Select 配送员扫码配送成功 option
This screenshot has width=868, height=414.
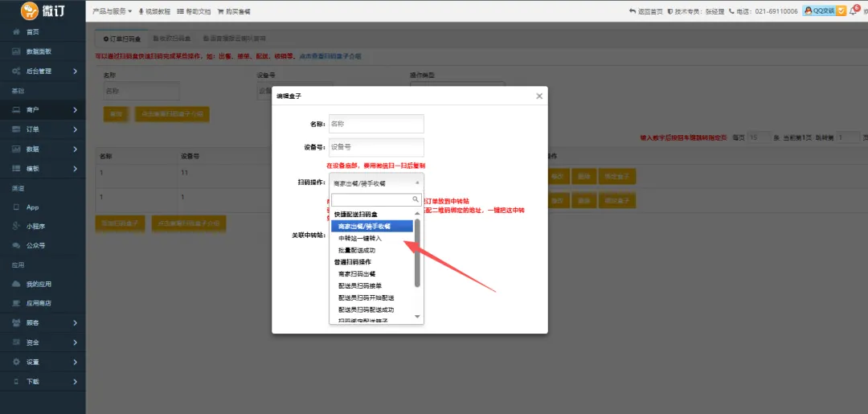pos(372,310)
